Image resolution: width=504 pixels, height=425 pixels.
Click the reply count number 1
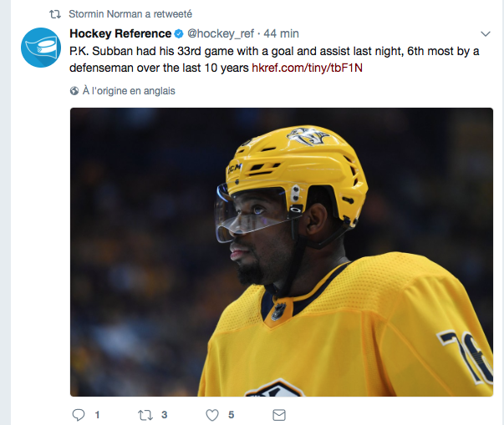click(97, 415)
